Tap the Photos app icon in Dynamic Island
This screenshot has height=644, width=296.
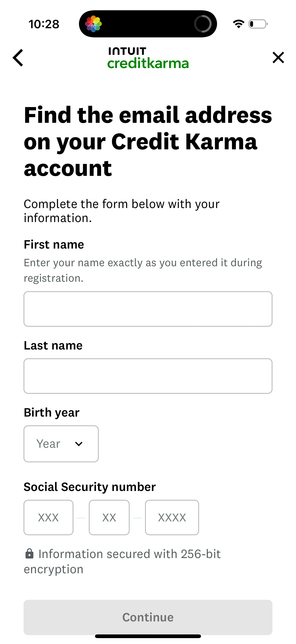(x=94, y=24)
